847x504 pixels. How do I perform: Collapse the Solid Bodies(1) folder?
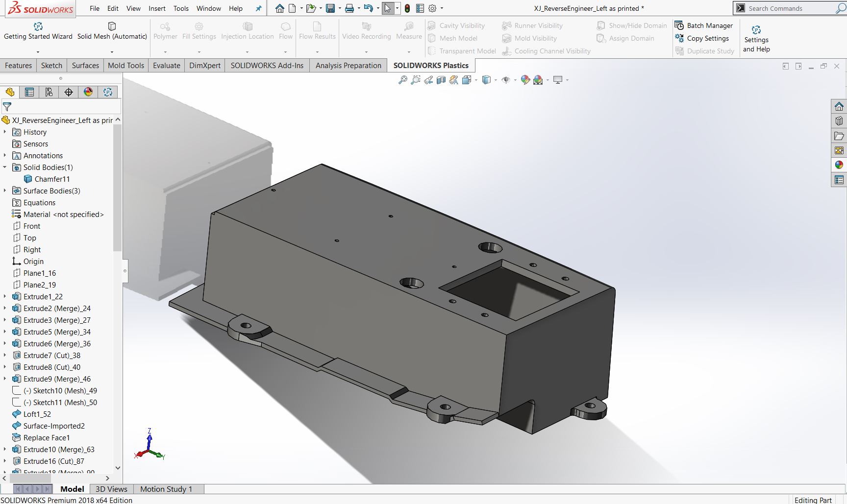(x=5, y=167)
